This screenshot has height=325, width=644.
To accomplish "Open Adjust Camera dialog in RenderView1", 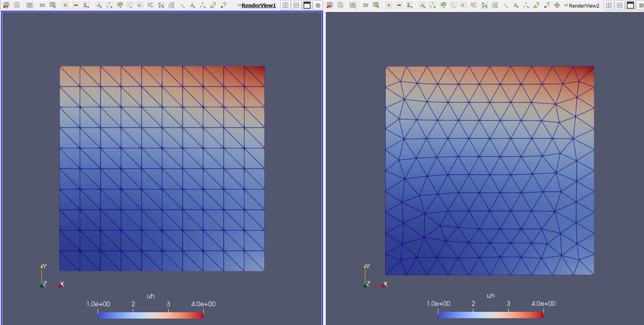I will click(x=52, y=5).
